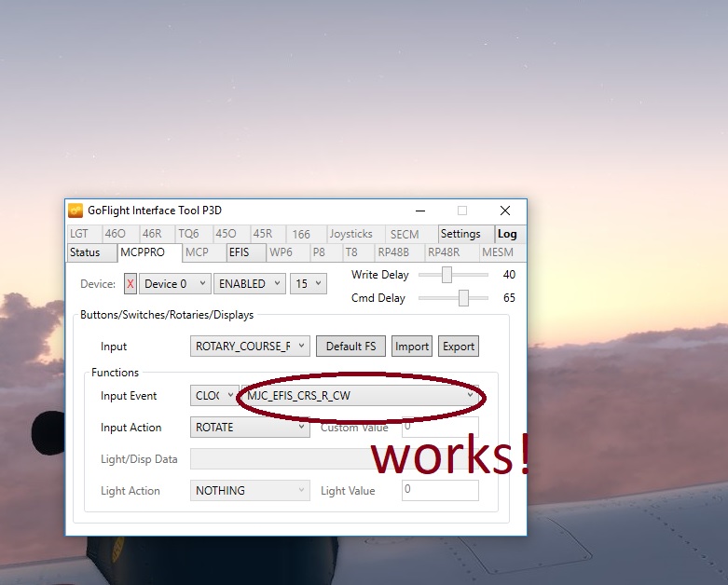
Task: Open the Joysticks tab
Action: coord(350,234)
